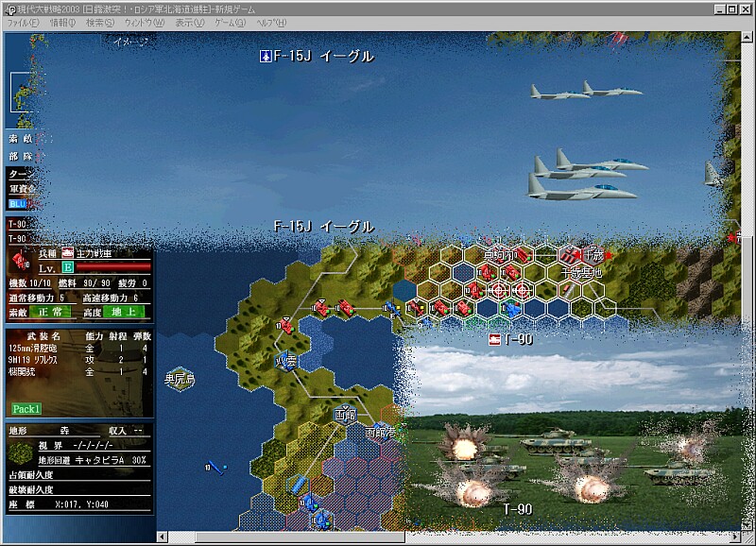The image size is (756, 546).
Task: Click the red Lv. gauge bar
Action: click(113, 267)
